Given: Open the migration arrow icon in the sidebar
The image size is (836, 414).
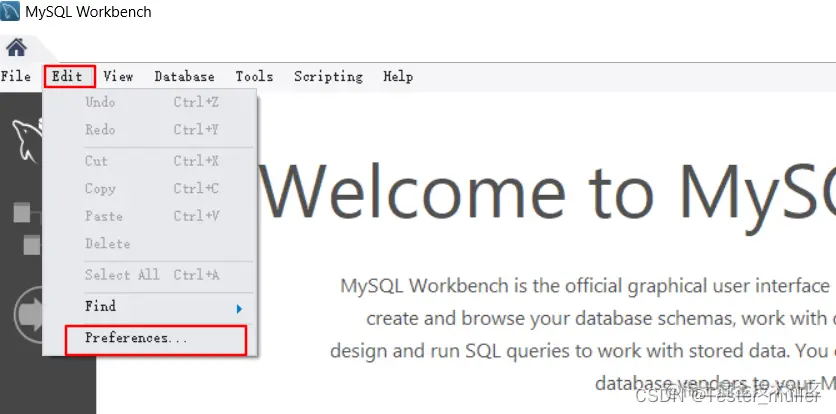Looking at the screenshot, I should 30,315.
